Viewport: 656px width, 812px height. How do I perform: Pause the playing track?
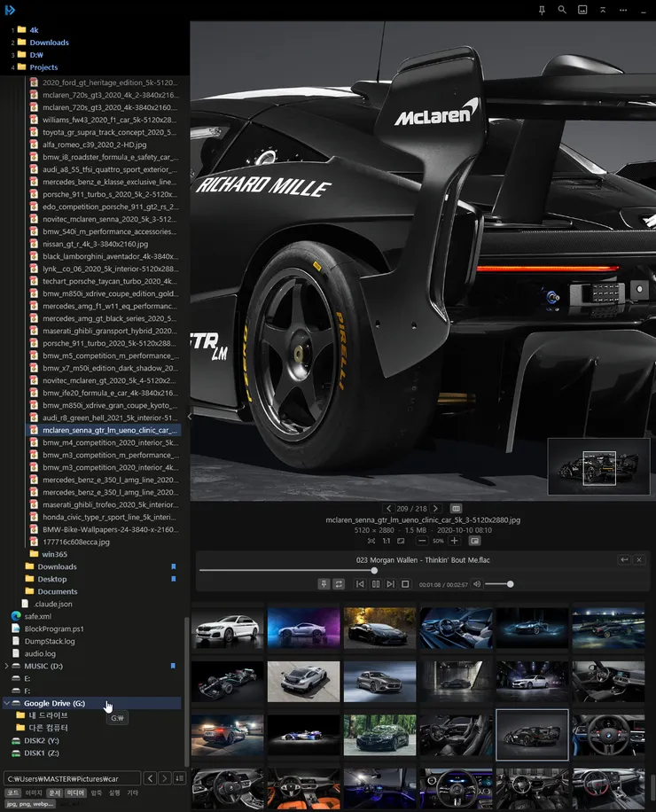point(376,584)
